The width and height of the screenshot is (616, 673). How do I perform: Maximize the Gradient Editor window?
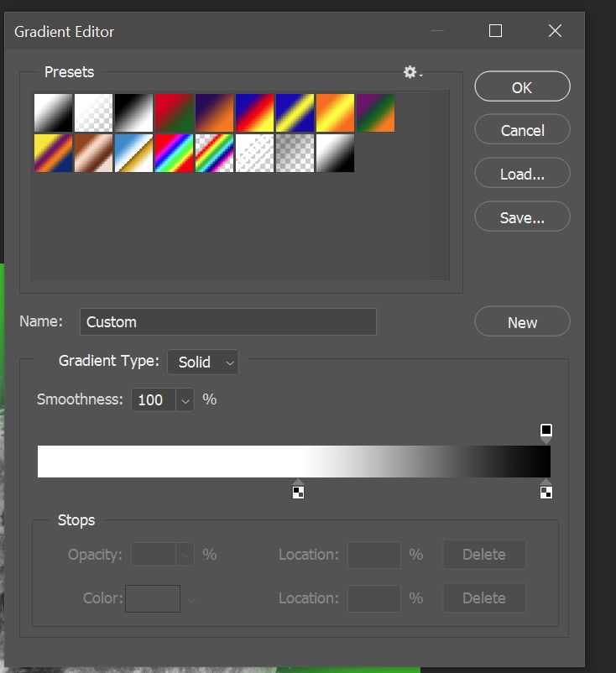[495, 31]
